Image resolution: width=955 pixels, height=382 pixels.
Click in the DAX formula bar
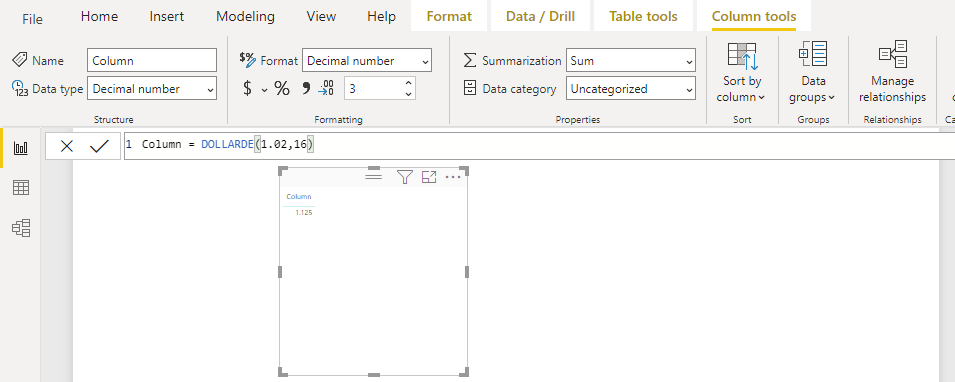click(539, 146)
